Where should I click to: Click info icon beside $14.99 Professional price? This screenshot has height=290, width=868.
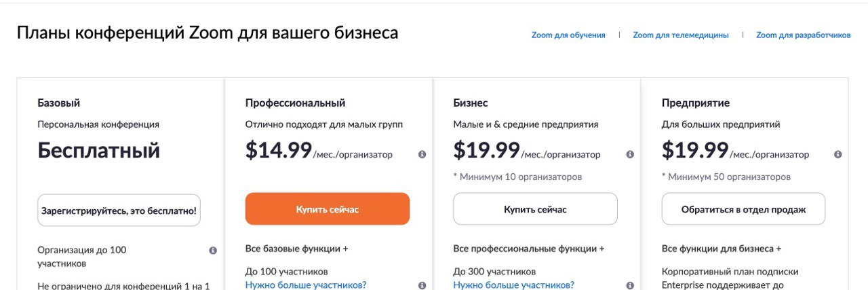[422, 155]
